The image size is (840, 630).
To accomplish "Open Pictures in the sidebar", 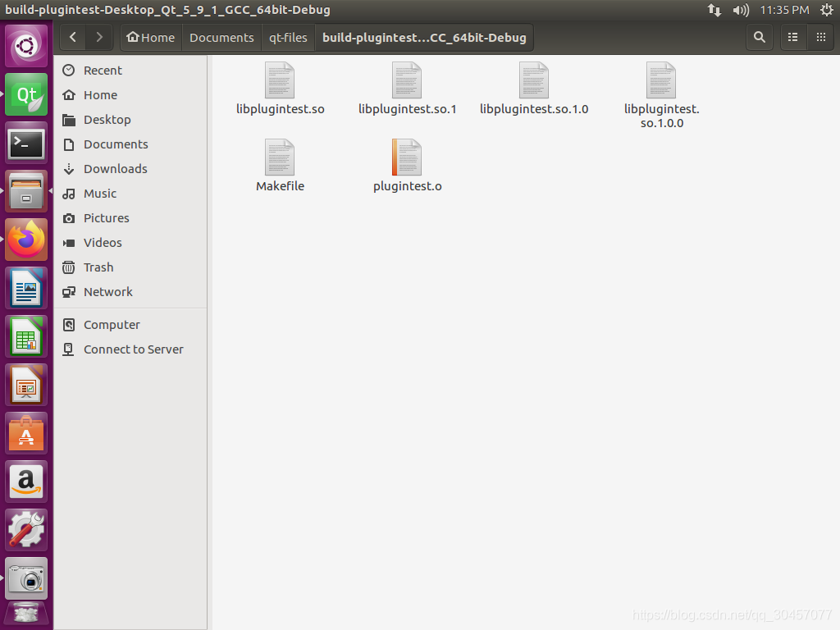I will [130, 218].
